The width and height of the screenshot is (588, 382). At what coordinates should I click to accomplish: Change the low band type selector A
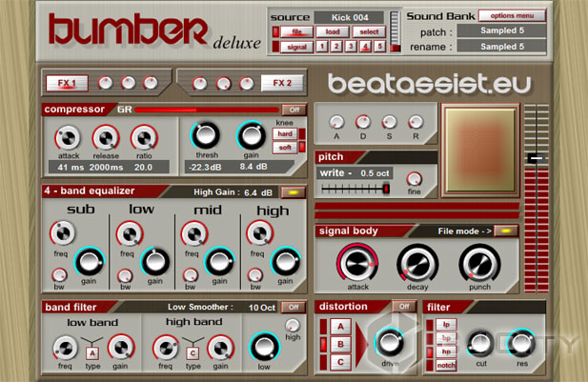point(92,353)
